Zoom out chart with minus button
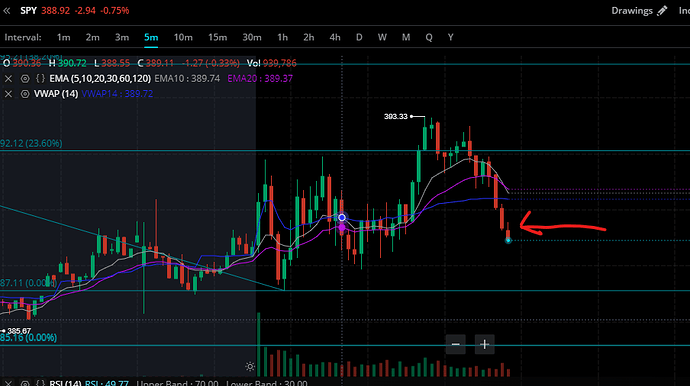 pyautogui.click(x=455, y=344)
